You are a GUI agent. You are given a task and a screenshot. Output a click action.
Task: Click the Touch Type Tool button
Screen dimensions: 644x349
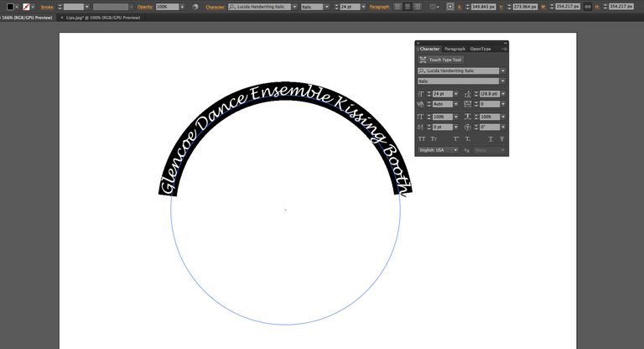(x=440, y=60)
